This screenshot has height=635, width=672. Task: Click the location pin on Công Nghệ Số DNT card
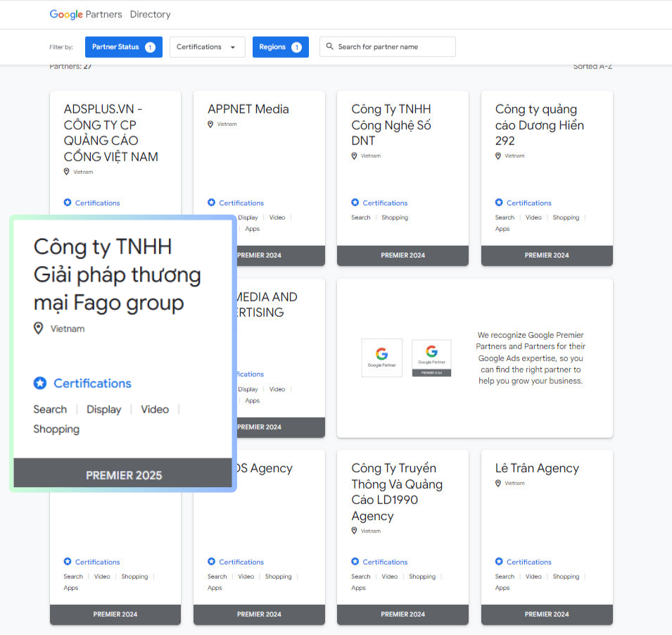[355, 156]
